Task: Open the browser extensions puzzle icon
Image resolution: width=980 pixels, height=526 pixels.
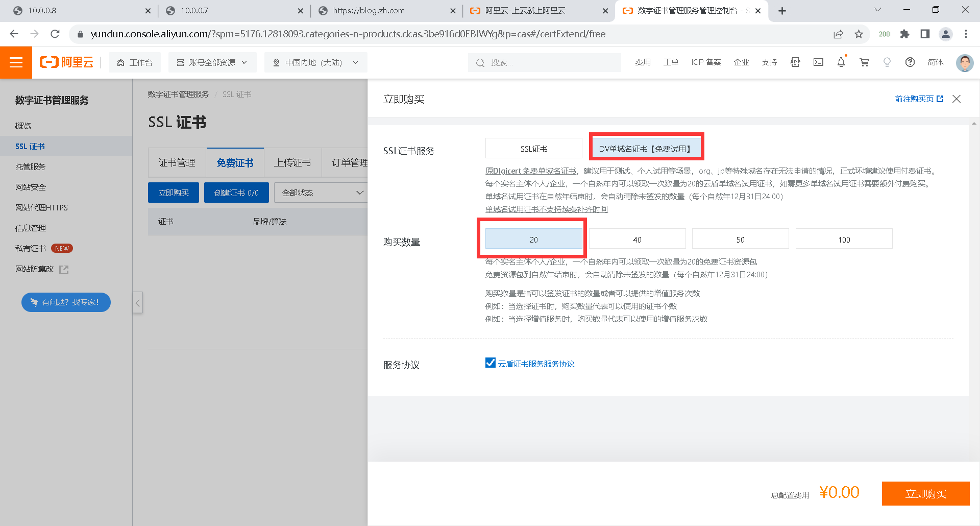Action: 904,34
